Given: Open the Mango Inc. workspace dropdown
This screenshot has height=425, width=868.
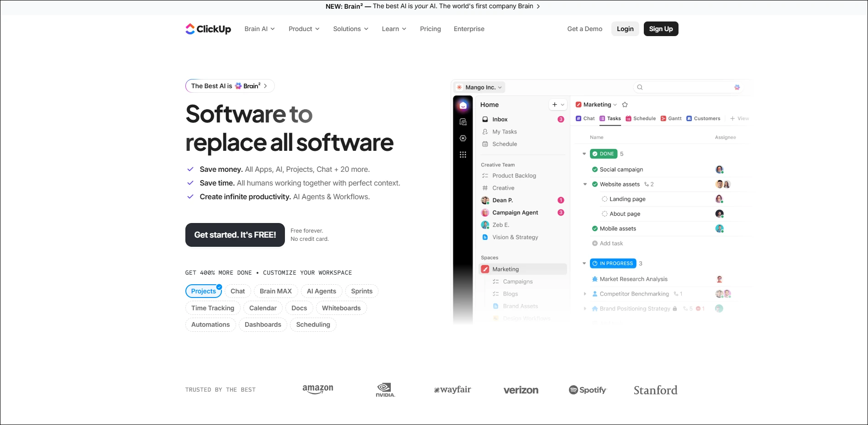Looking at the screenshot, I should click(479, 87).
